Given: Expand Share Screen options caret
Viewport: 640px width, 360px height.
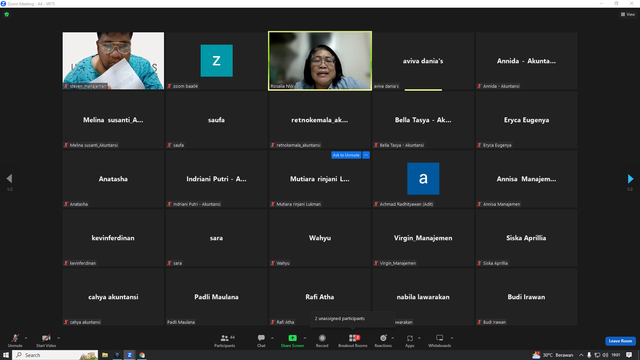Looking at the screenshot, I should point(304,338).
